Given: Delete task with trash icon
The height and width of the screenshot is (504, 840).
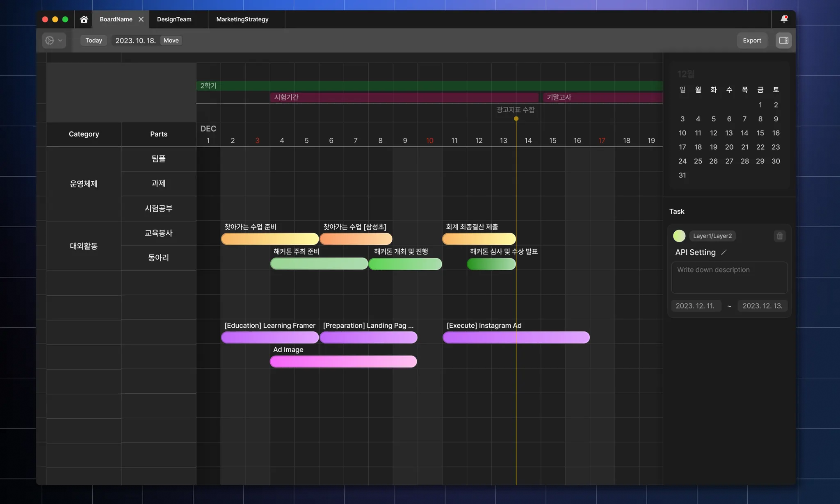Looking at the screenshot, I should click(780, 236).
